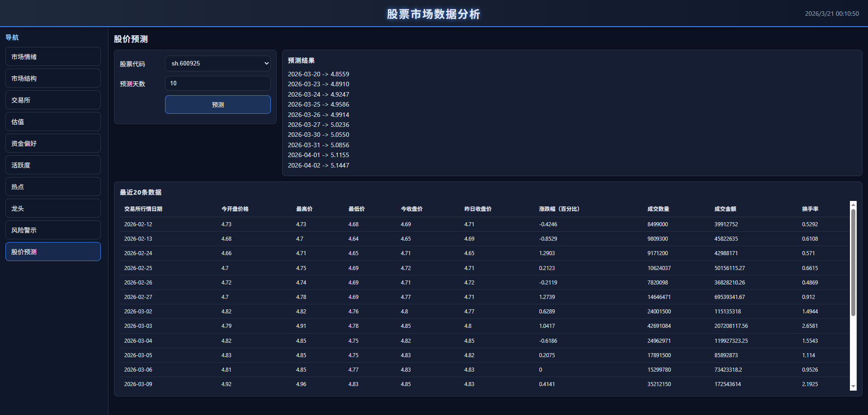
Task: Open the 风险警示 page
Action: 53,230
